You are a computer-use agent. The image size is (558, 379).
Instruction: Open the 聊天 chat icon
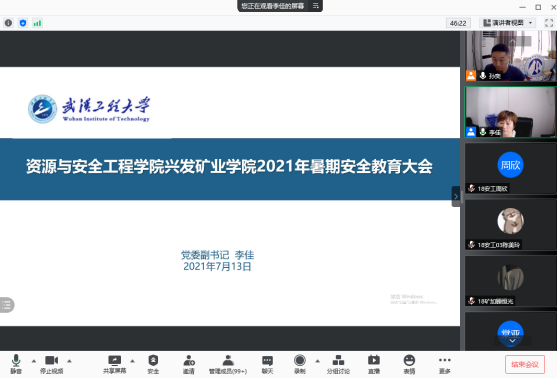click(x=267, y=364)
